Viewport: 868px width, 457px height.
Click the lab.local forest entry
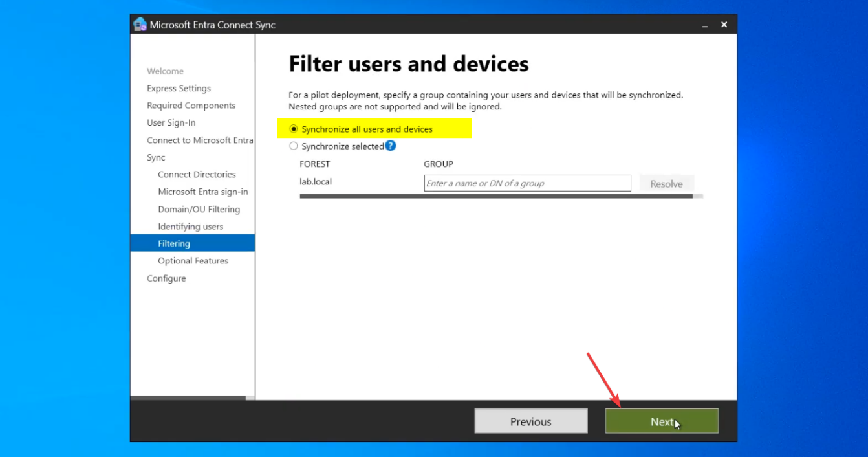pos(316,182)
